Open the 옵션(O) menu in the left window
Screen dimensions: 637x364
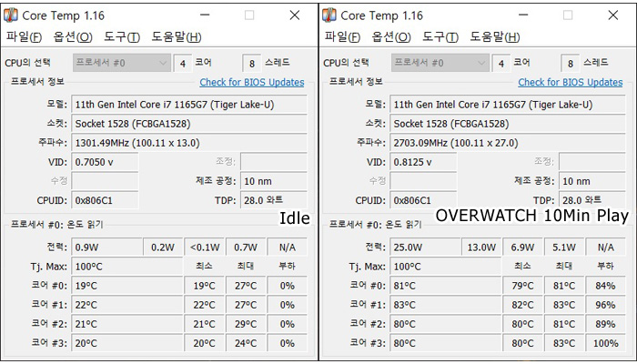tap(73, 37)
